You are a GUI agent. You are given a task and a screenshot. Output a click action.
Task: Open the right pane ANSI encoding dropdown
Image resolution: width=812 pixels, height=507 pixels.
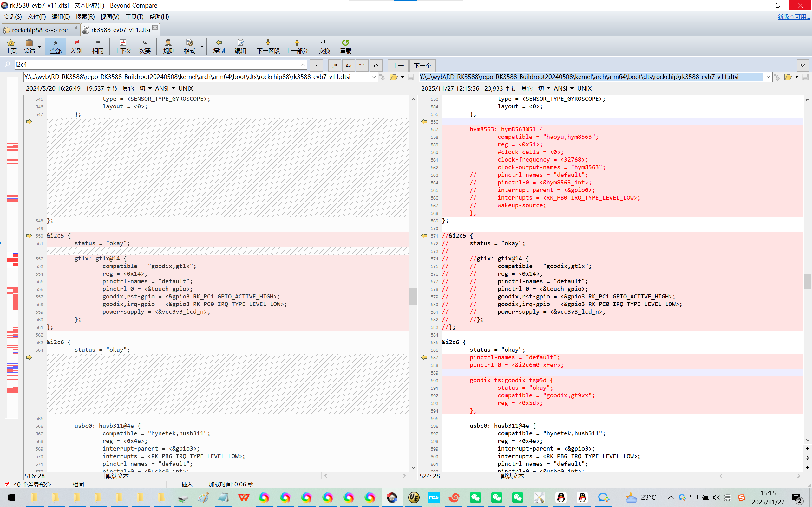(x=572, y=88)
